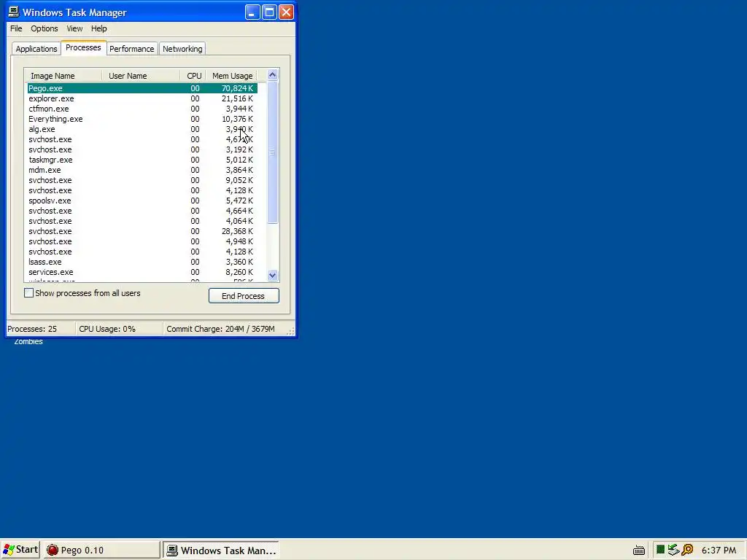Click the 10,376 K memory value

pos(237,119)
